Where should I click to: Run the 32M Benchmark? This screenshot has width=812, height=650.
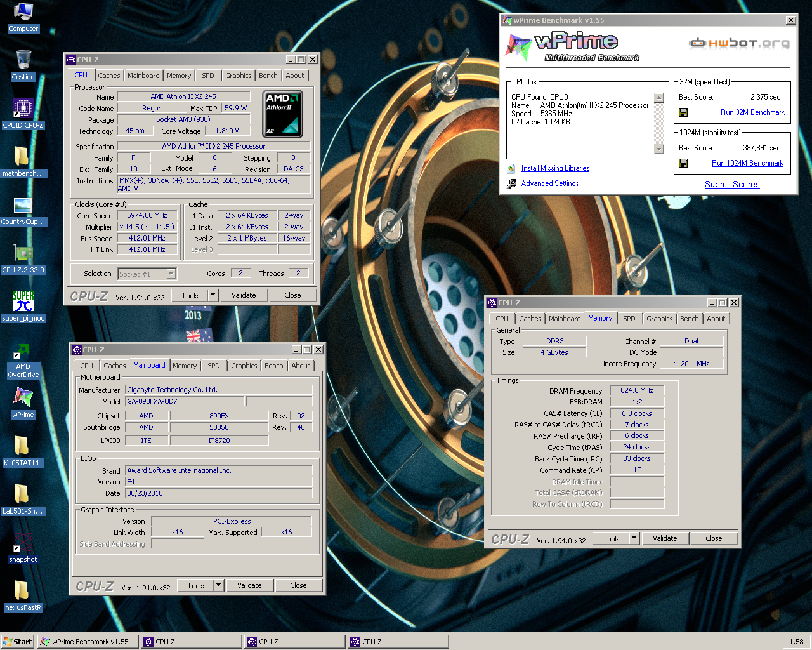point(752,112)
